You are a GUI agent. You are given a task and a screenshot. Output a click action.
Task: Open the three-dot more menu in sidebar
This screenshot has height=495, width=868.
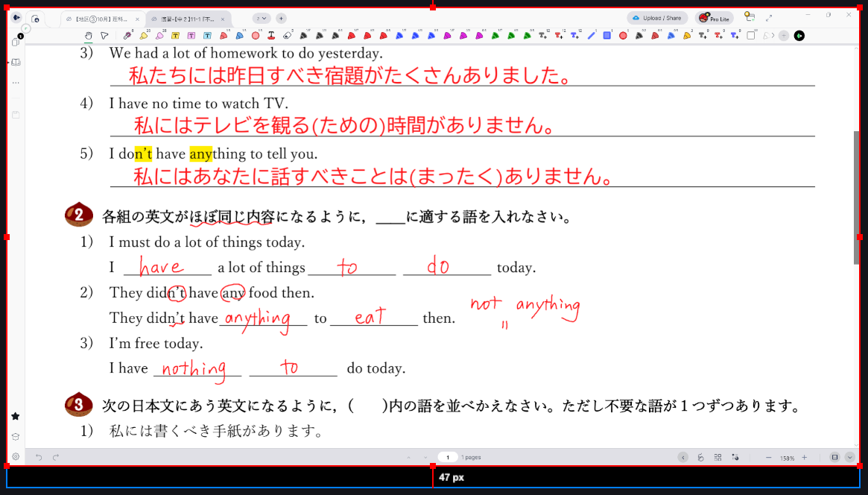[x=16, y=82]
